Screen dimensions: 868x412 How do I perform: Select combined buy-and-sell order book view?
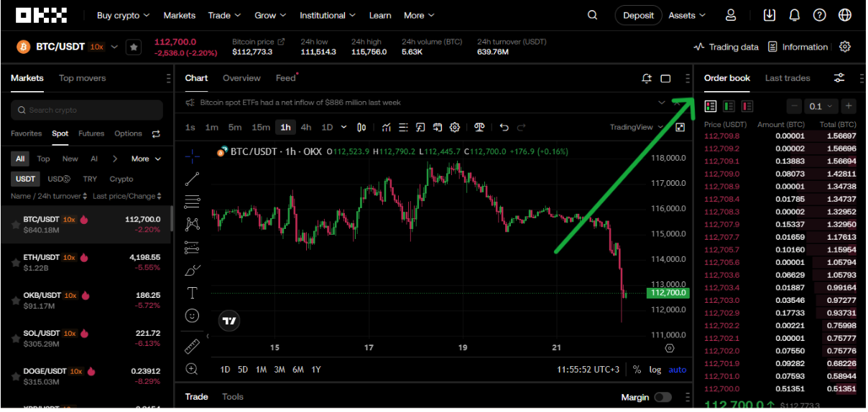[x=711, y=106]
